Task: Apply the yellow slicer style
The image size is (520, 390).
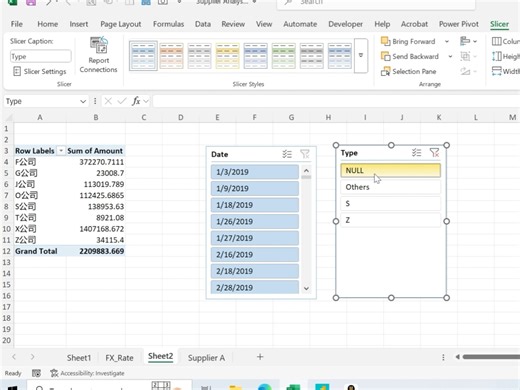Action: click(x=227, y=56)
